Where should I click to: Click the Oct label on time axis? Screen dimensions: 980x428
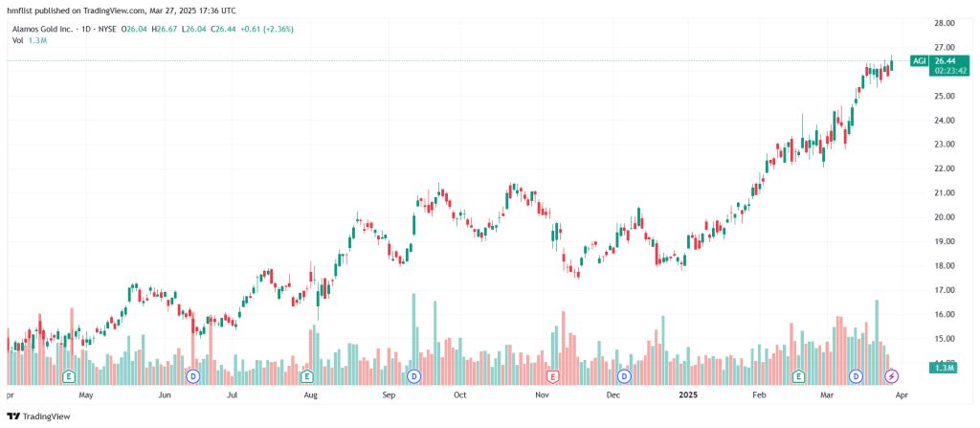click(x=459, y=394)
